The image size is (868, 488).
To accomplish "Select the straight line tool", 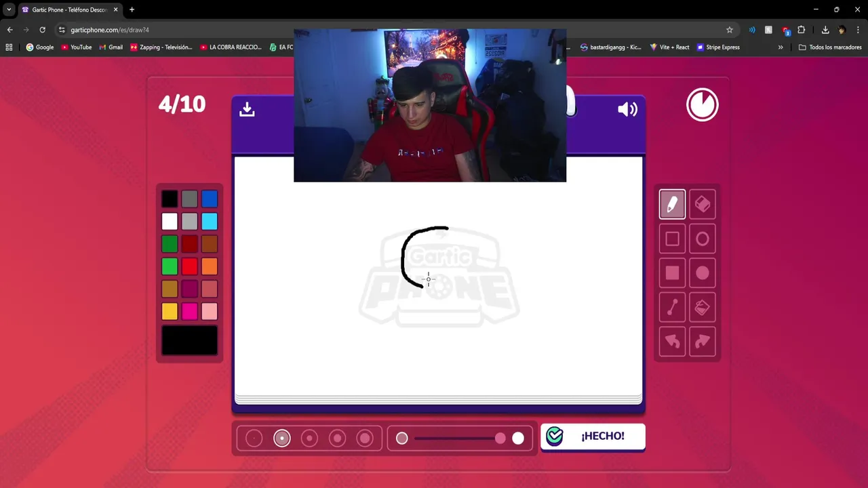I will click(x=672, y=307).
